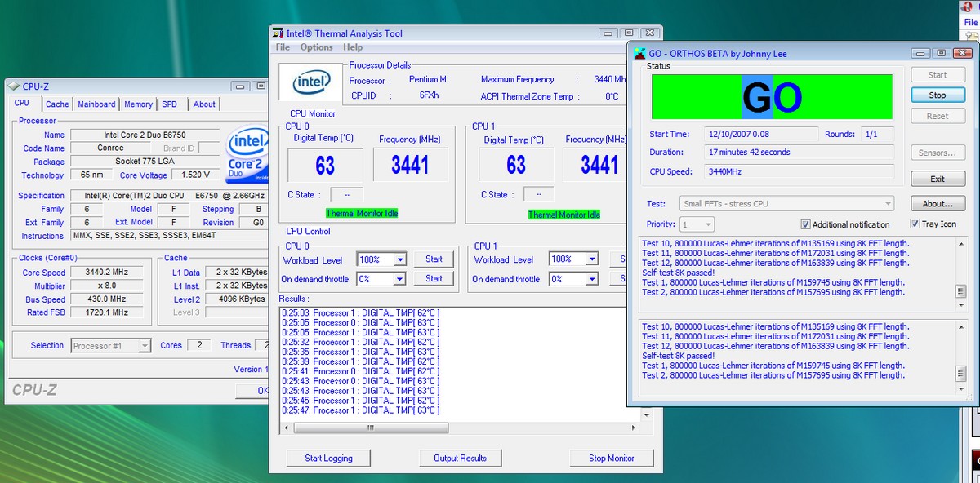This screenshot has width=980, height=483.
Task: Click the Name field Intel Core 2 Duo E6750
Action: click(145, 135)
